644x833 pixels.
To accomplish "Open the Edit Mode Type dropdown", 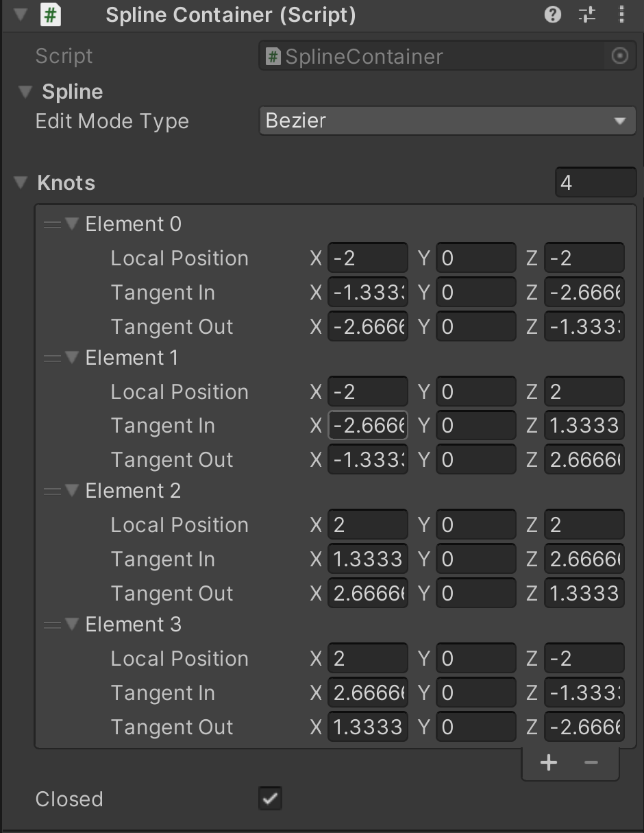I will click(x=447, y=121).
